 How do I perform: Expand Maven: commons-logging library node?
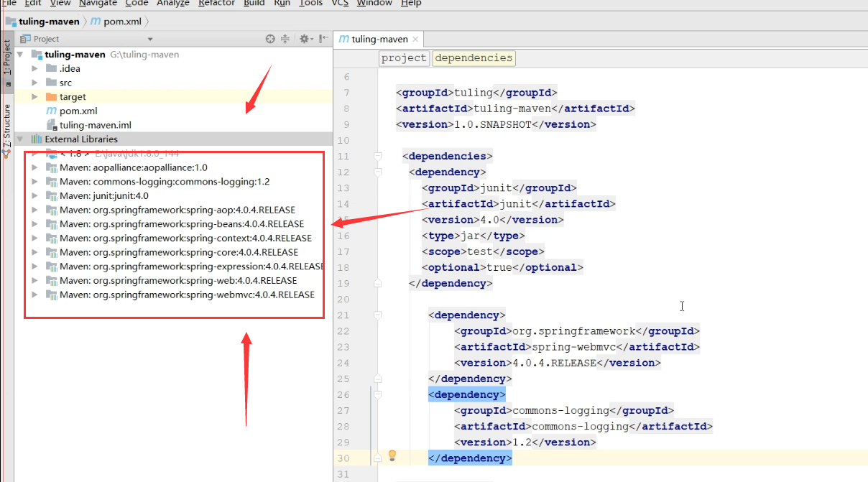tap(34, 182)
